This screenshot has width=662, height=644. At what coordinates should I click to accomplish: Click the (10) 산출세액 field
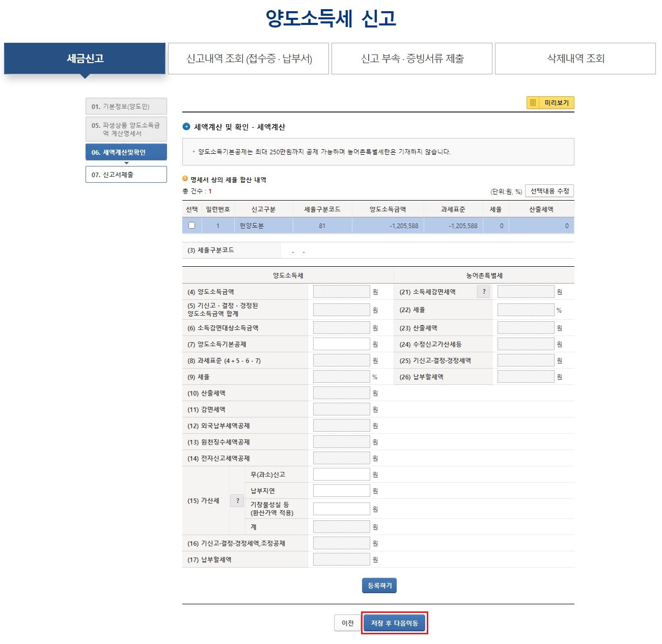point(342,393)
